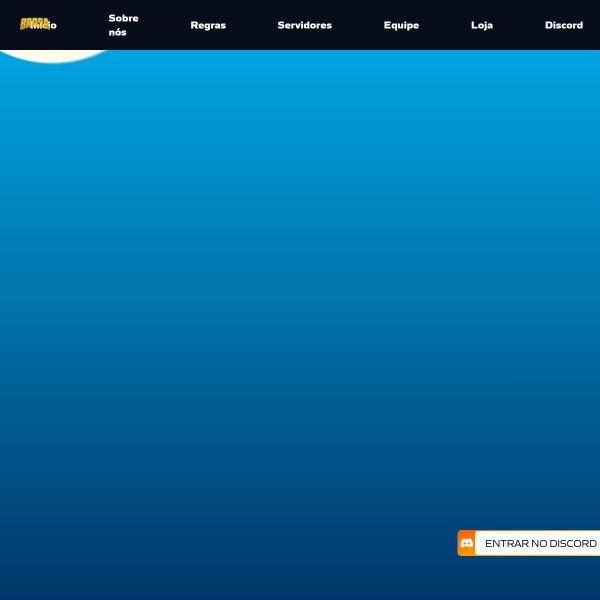Click empty dark navbar space between Regras and Servidores
600x600 pixels.
(x=252, y=25)
